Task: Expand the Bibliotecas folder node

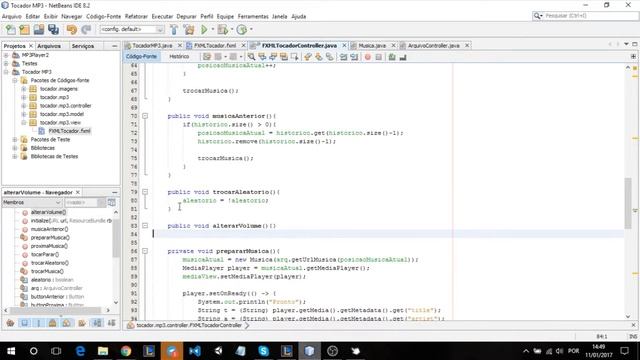Action: click(x=15, y=148)
